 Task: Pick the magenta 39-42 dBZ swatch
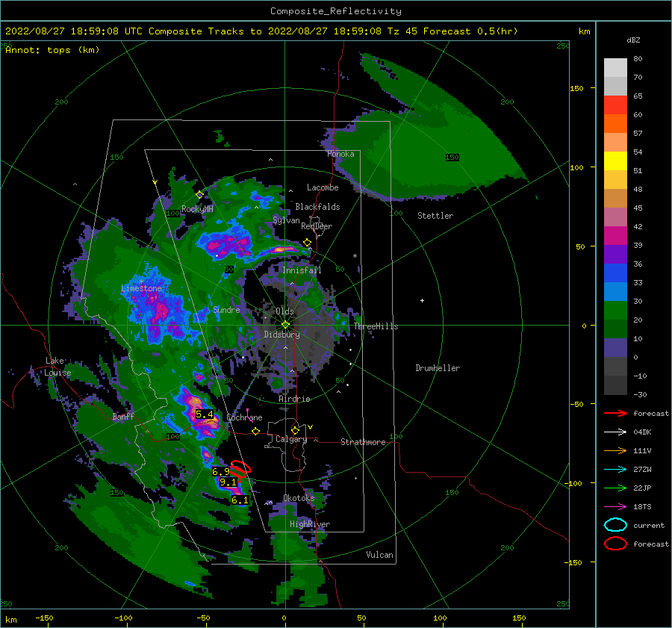(x=615, y=236)
